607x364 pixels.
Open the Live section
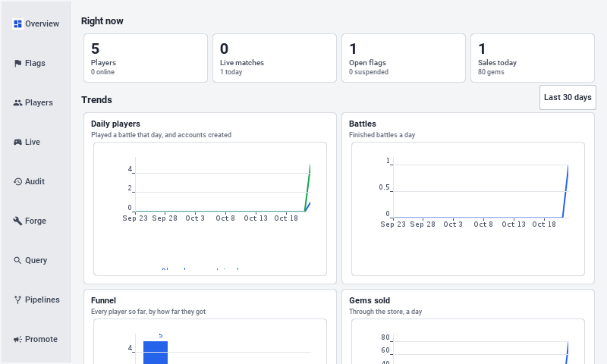pyautogui.click(x=33, y=143)
